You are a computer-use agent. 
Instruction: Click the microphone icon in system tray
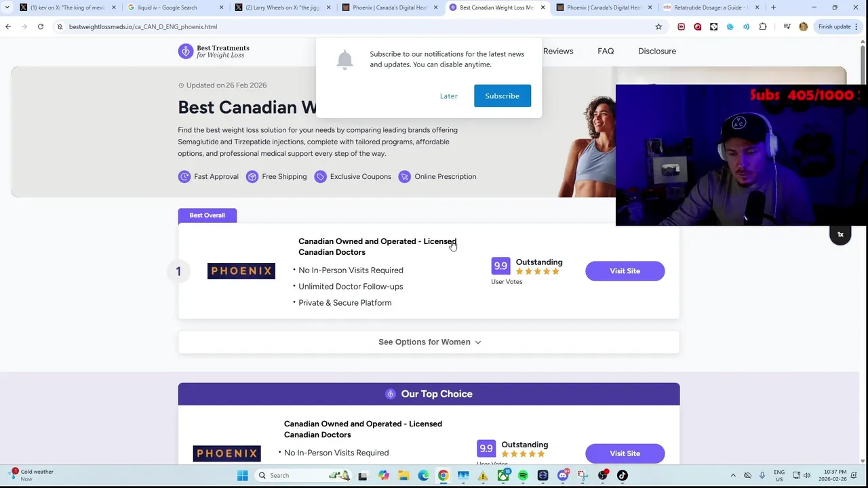coord(762,475)
